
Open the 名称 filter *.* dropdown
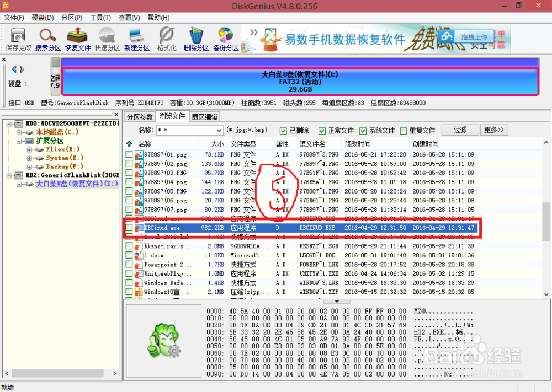pos(219,131)
